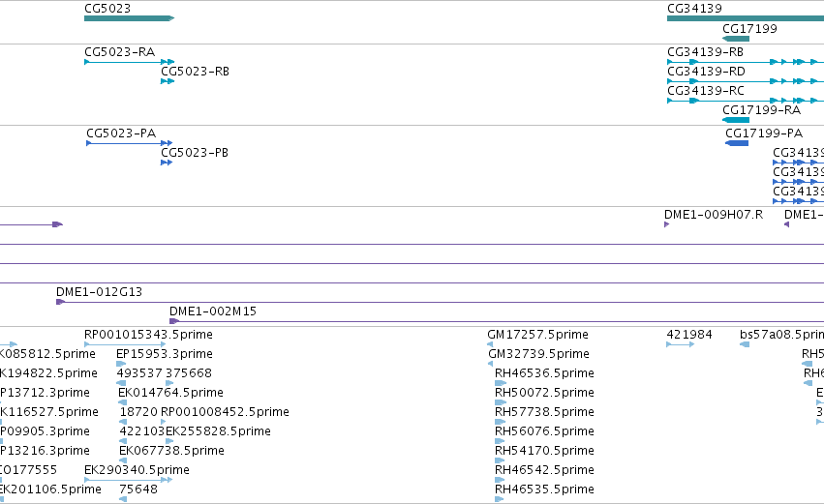Select the CG34139-RD transcript label
This screenshot has width=824, height=504.
point(706,72)
